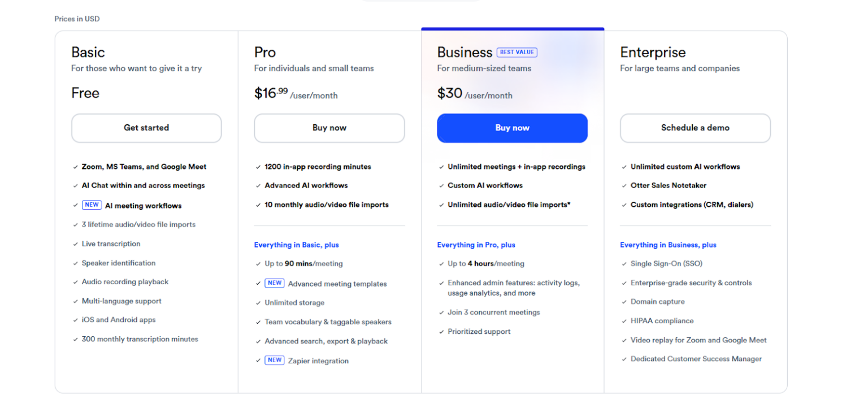The width and height of the screenshot is (868, 417).
Task: Click the Get started button on Basic plan
Action: (x=146, y=128)
